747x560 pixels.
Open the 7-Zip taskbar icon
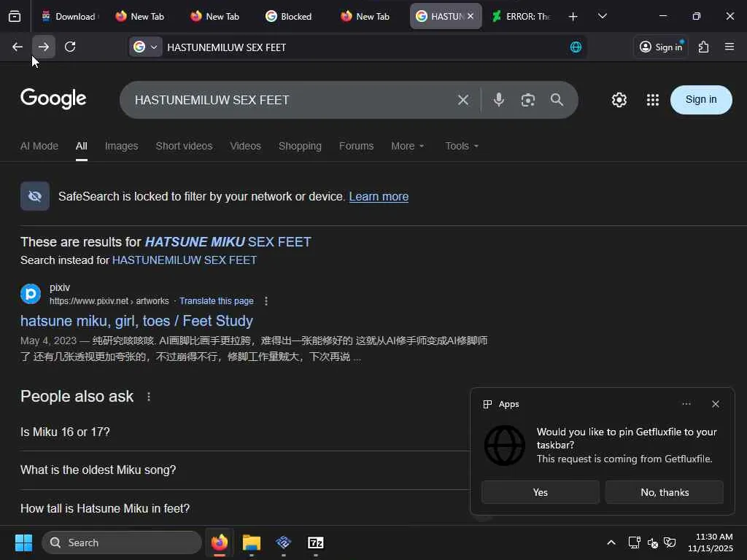pyautogui.click(x=315, y=542)
